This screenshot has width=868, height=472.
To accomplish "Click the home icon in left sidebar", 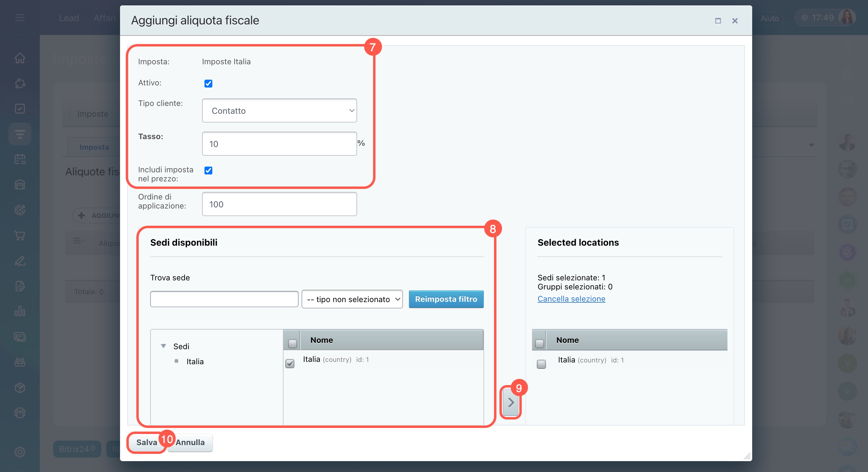I will tap(20, 58).
